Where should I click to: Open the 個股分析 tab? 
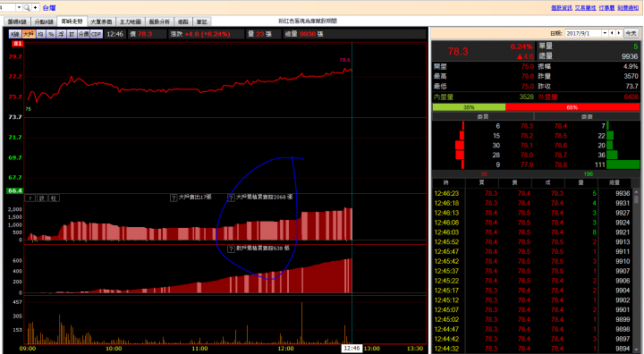[159, 21]
